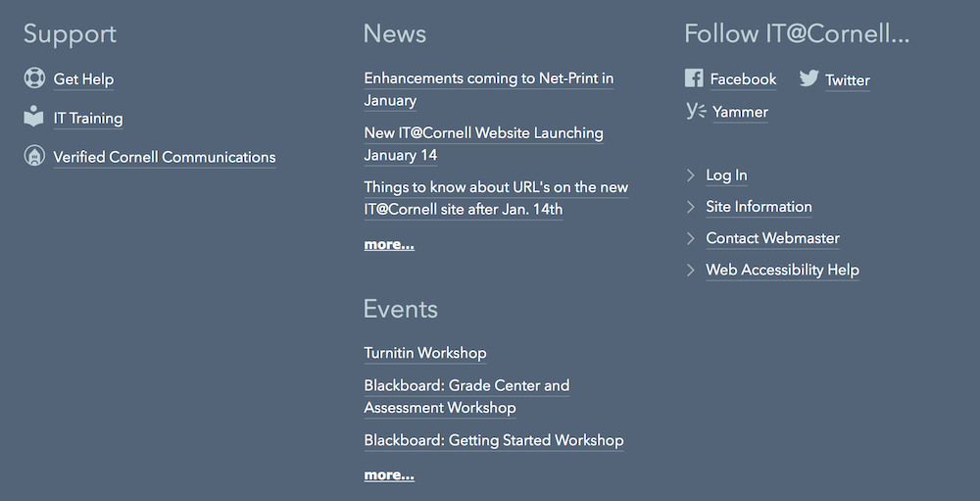Click the Facebook logo icon

694,78
